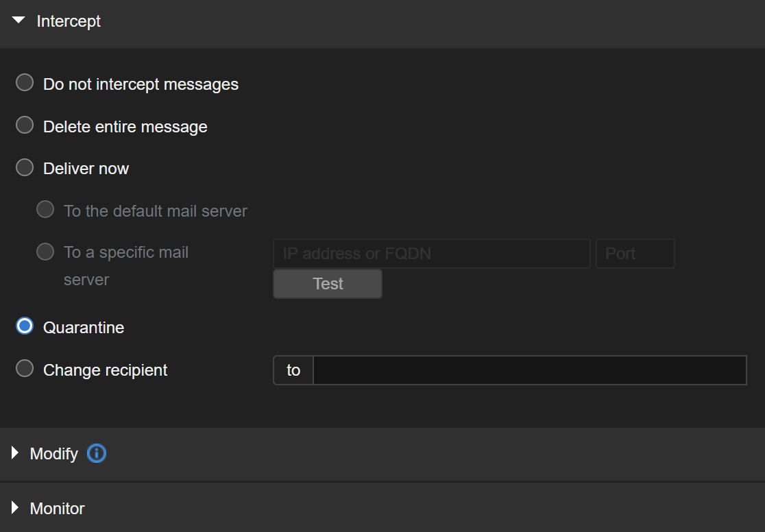This screenshot has width=765, height=532.
Task: Click the Delete entire message label text
Action: (125, 127)
